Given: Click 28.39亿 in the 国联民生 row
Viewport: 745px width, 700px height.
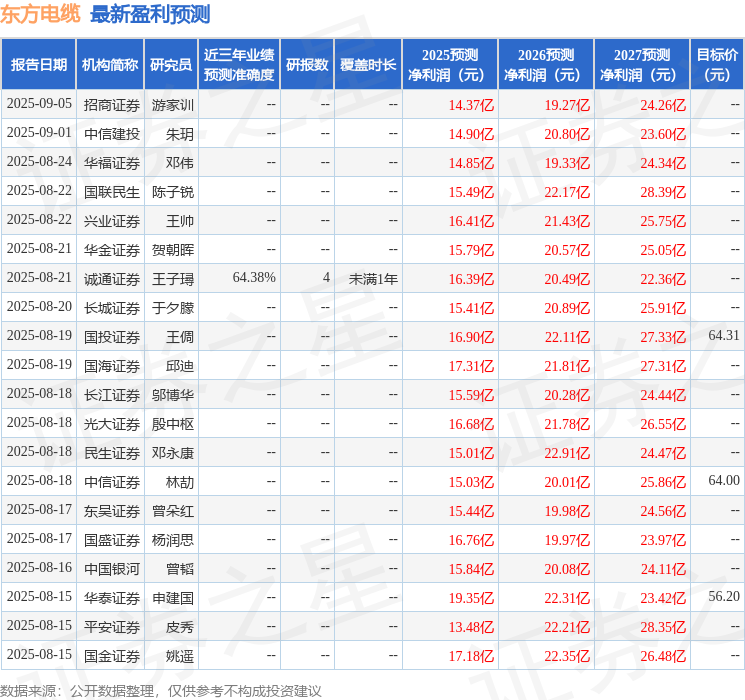Looking at the screenshot, I should pyautogui.click(x=663, y=192).
